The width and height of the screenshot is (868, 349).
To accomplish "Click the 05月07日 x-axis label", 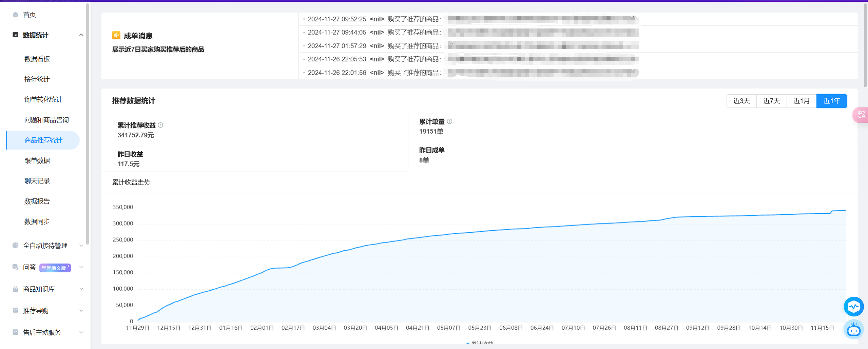I will tap(449, 328).
